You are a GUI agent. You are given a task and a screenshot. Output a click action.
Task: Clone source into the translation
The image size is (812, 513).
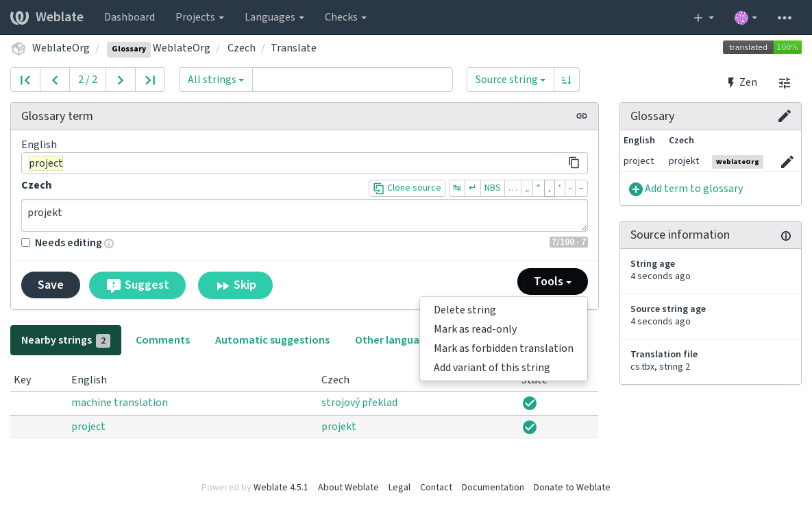408,188
